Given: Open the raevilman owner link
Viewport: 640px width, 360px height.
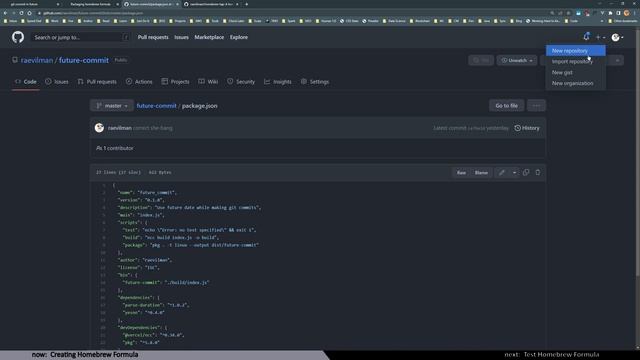Looking at the screenshot, I should point(37,60).
